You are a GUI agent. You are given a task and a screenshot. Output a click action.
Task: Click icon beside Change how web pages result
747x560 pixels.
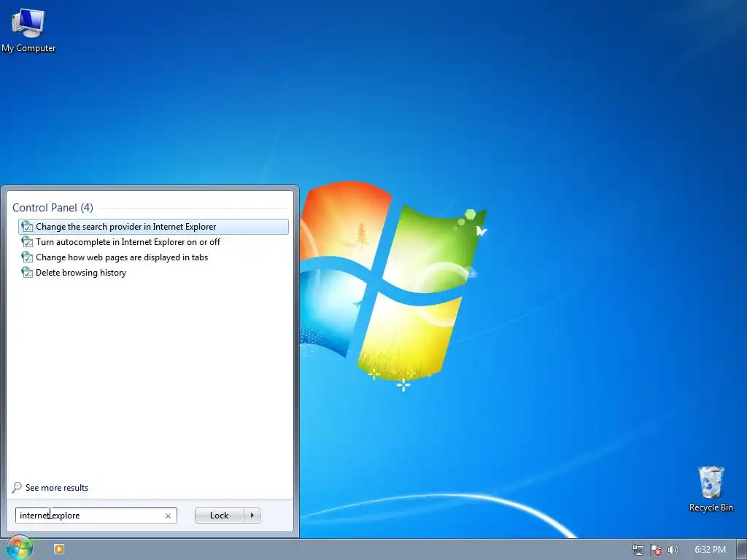tap(27, 257)
